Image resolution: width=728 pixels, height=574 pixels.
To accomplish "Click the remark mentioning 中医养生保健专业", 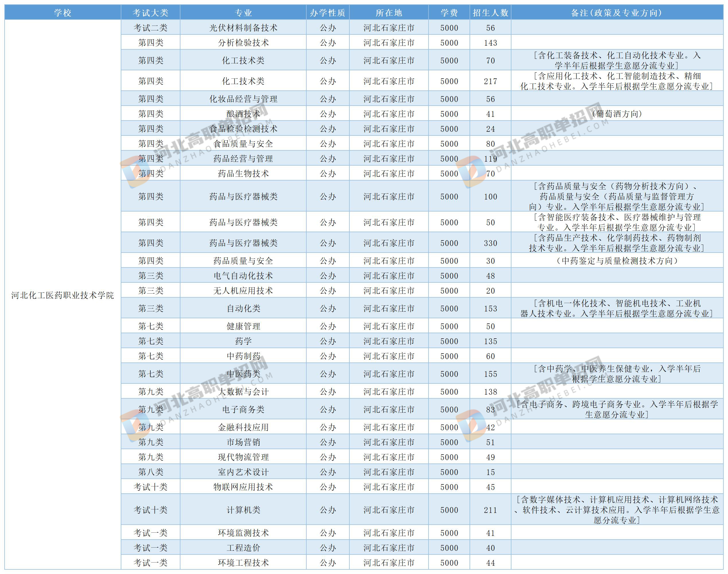I will pos(617,374).
